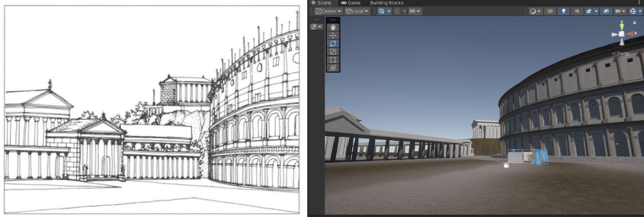Image resolution: width=644 pixels, height=217 pixels.
Task: Click the white camera gizmo in scene
Action: [x=506, y=166]
